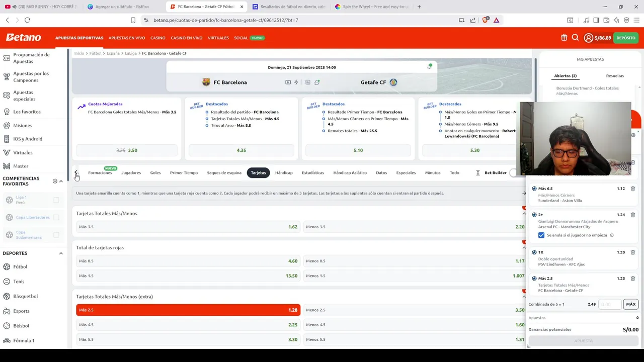Image resolution: width=644 pixels, height=362 pixels.
Task: Collapse Competencias Favoritas section
Action: (61, 181)
